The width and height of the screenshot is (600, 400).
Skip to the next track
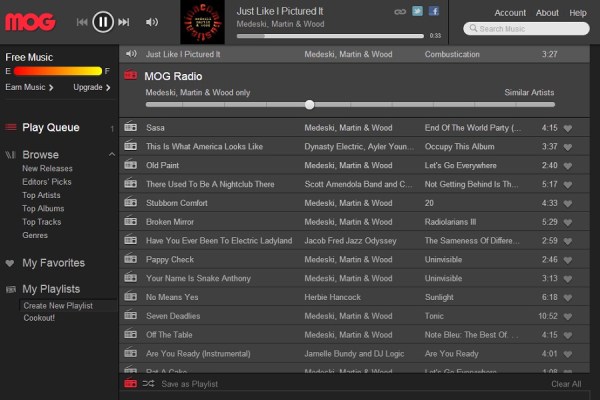click(x=124, y=21)
